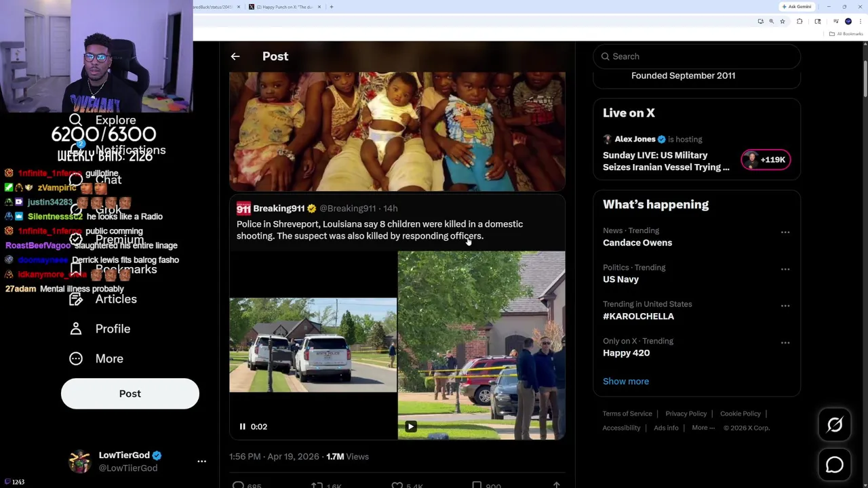Bookmark page with the star icon
This screenshot has height=488, width=868.
(x=783, y=22)
